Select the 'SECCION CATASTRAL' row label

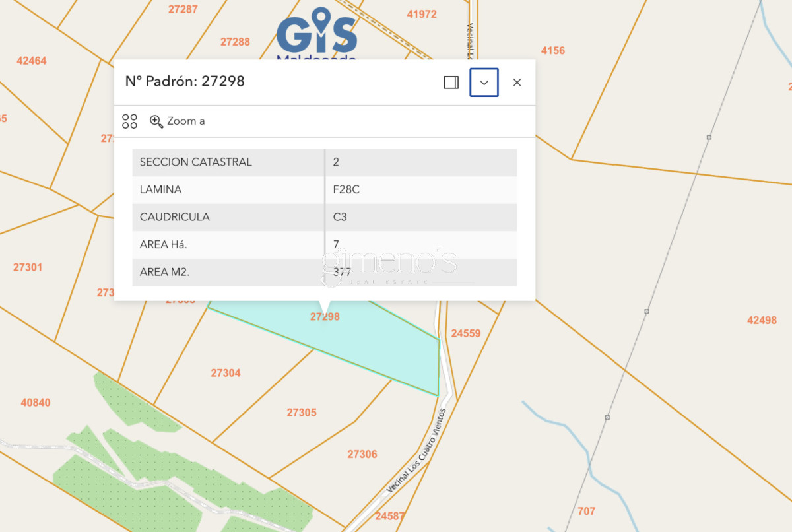tap(196, 162)
